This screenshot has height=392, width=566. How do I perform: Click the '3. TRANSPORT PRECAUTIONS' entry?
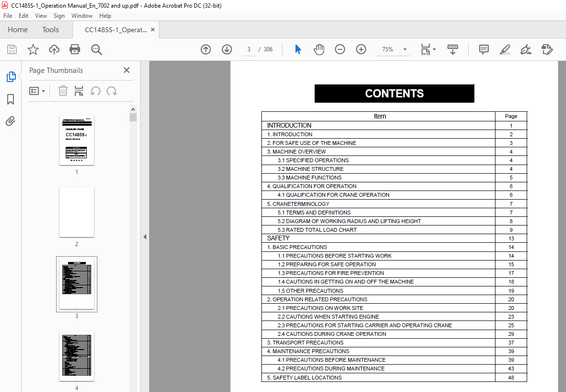tap(305, 343)
